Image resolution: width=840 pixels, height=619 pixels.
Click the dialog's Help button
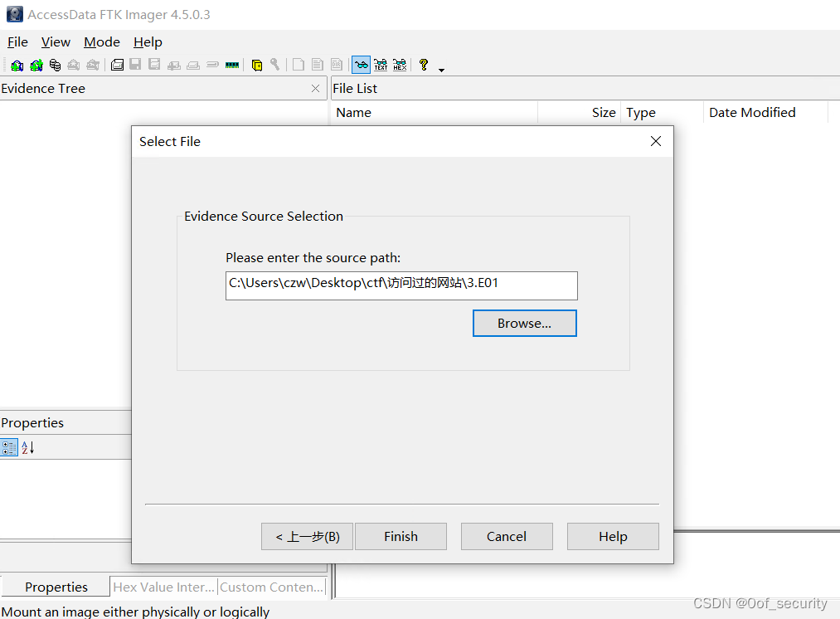tap(613, 537)
